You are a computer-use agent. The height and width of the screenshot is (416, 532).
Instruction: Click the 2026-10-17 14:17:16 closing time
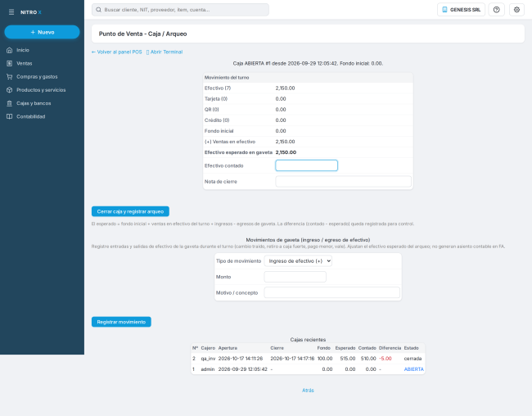[x=292, y=359]
